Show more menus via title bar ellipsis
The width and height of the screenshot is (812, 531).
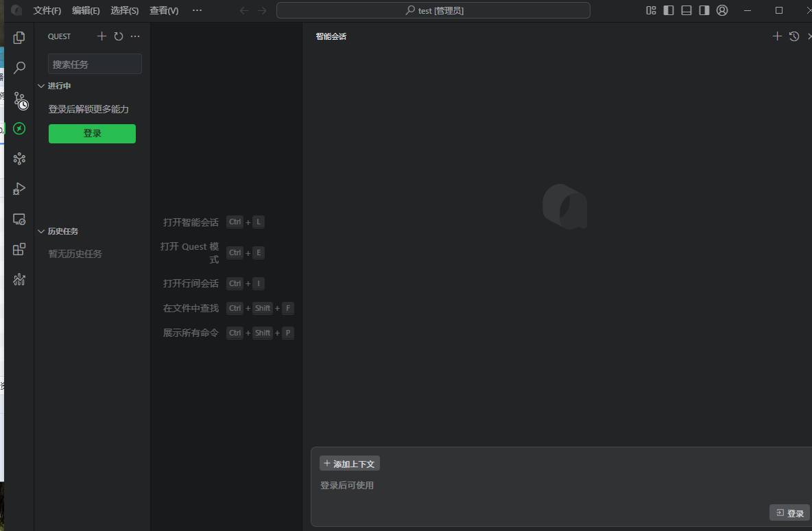[198, 10]
